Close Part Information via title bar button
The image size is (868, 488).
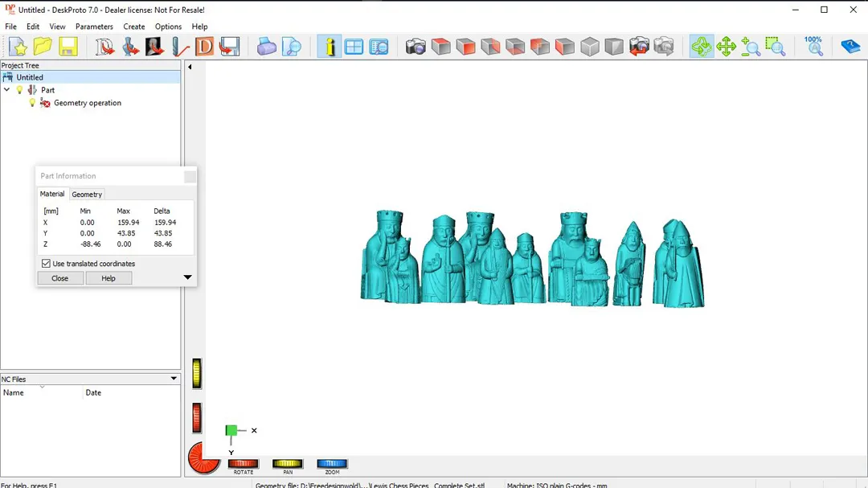(x=190, y=177)
